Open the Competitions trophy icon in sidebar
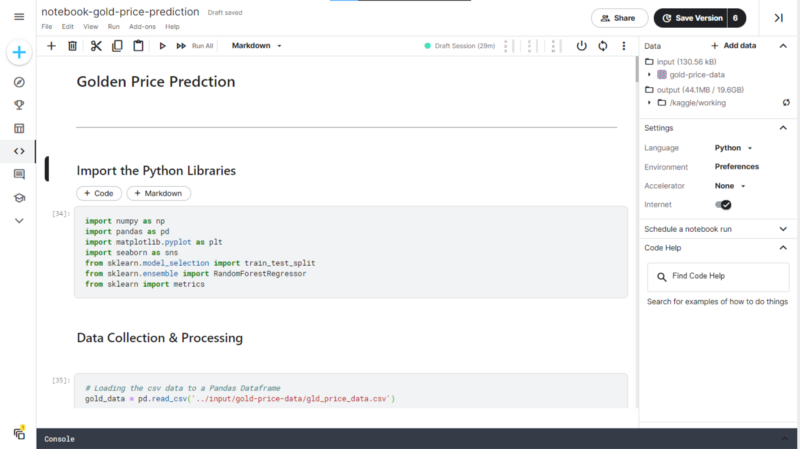Screen dimensions: 800x449 coord(19,105)
